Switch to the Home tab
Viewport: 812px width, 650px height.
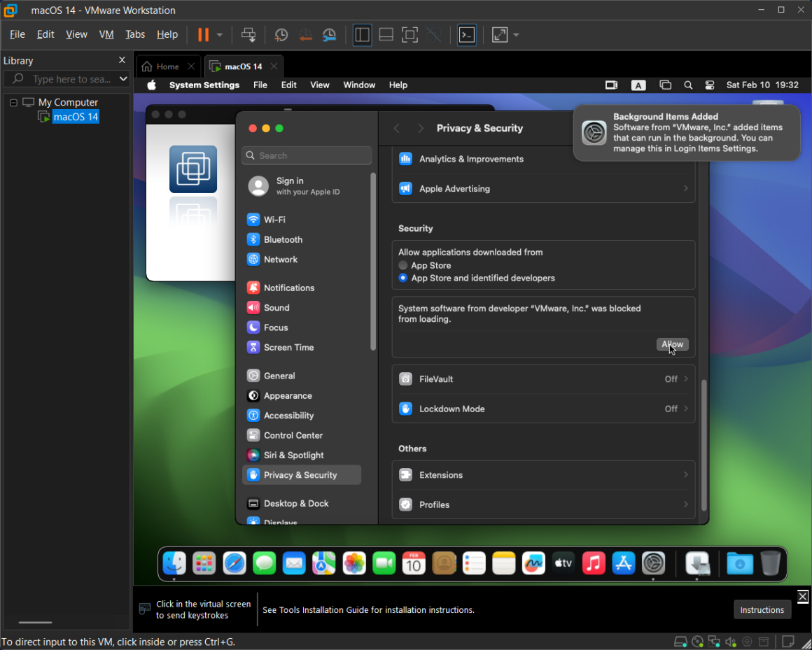point(168,66)
